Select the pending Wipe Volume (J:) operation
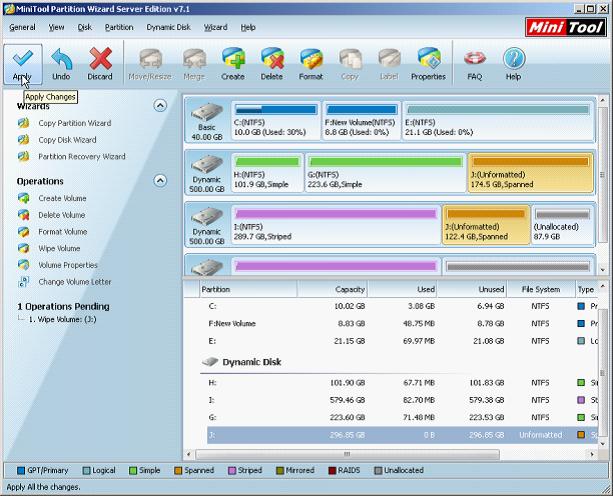Screen dimensions: 613x496 tap(63, 319)
